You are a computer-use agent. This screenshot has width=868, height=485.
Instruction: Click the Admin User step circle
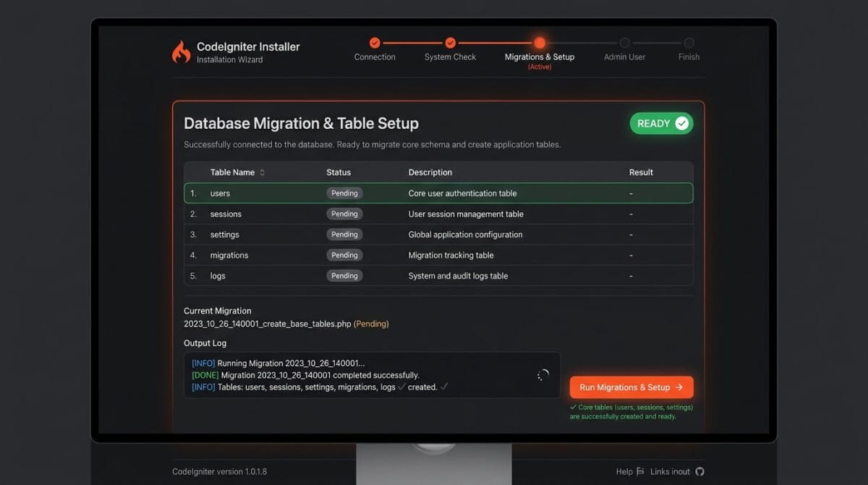click(x=625, y=43)
